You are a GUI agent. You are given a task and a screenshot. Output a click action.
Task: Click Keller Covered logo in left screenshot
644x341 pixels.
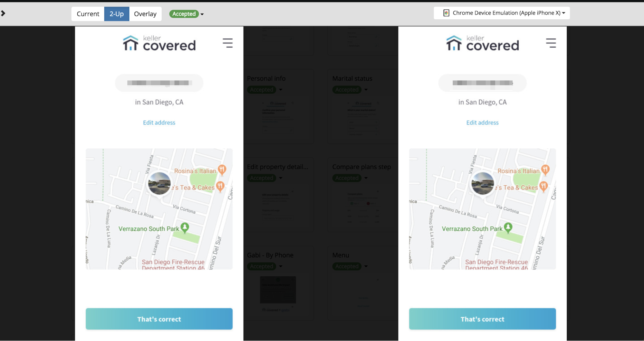[159, 43]
